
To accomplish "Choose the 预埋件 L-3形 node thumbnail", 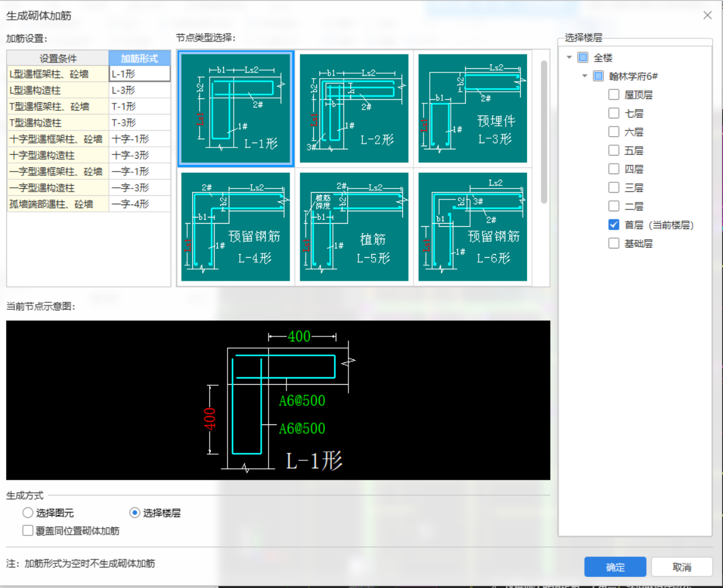I will (472, 108).
